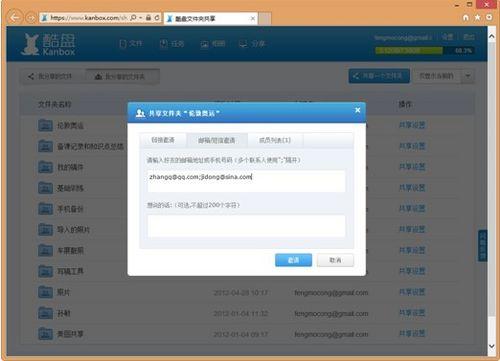Select the 链接邀请 tab in dialog

[163, 140]
